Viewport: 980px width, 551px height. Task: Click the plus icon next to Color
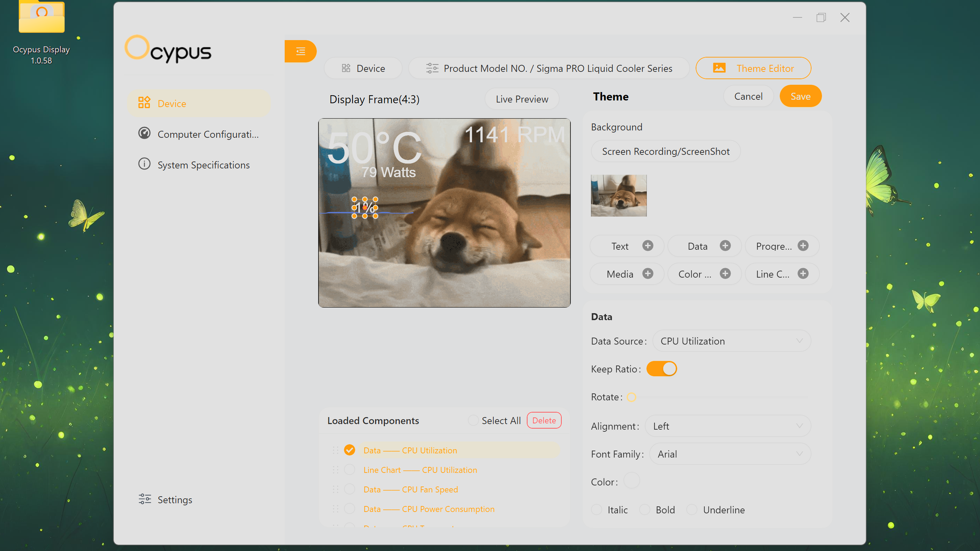725,273
